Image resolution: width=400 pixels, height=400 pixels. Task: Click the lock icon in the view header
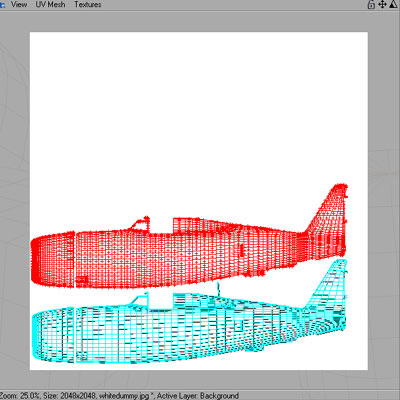(371, 4)
